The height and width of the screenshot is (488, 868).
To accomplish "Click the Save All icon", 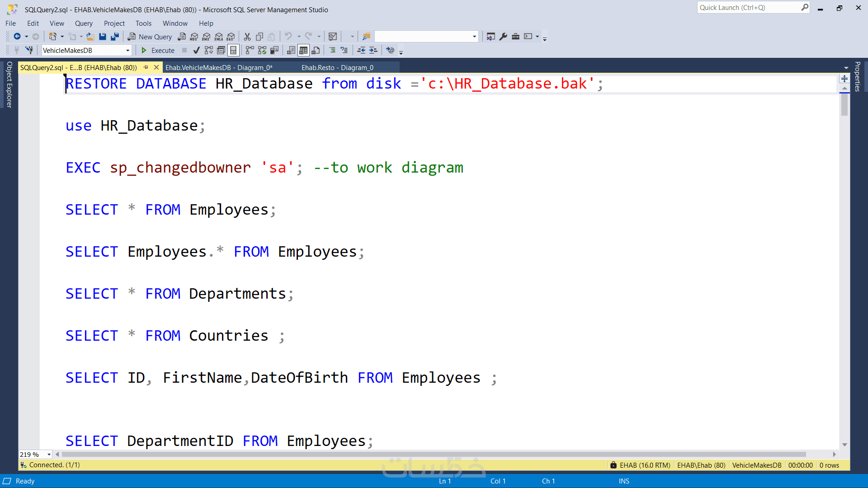I will click(115, 37).
